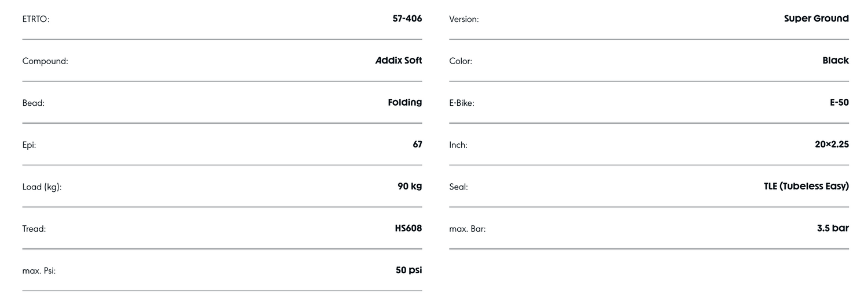Select the Compound label
Viewport: 868px width, 301px height.
coord(45,61)
